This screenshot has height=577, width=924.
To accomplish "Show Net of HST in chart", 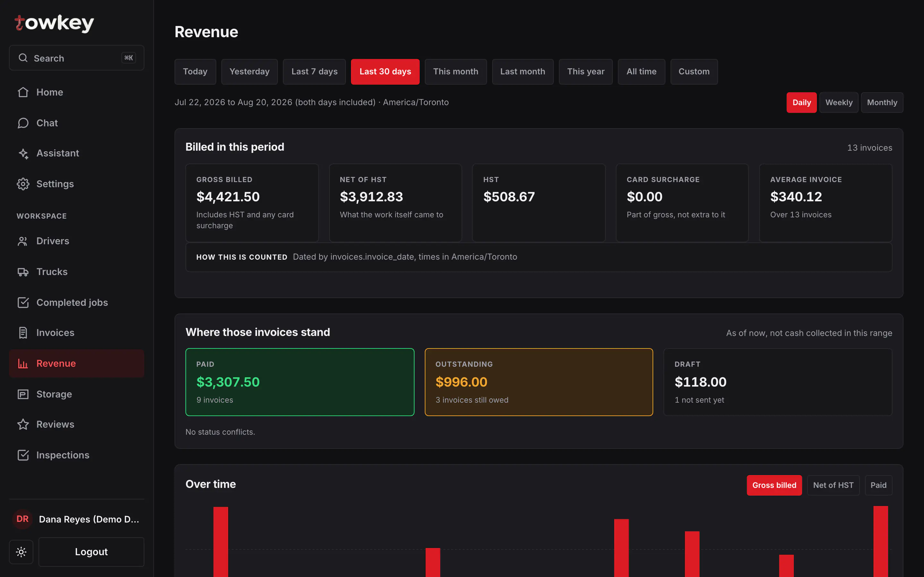I will (833, 485).
